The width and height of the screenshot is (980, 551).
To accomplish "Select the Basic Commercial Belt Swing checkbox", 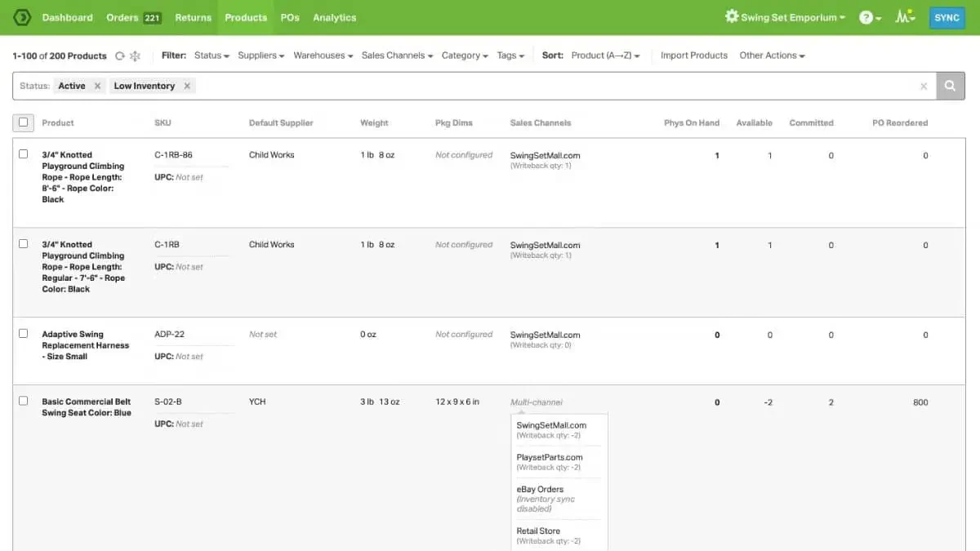I will [23, 401].
